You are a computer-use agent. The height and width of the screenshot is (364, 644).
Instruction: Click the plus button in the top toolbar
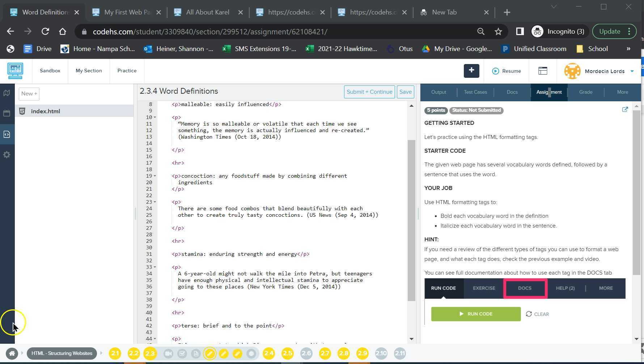coord(471,71)
